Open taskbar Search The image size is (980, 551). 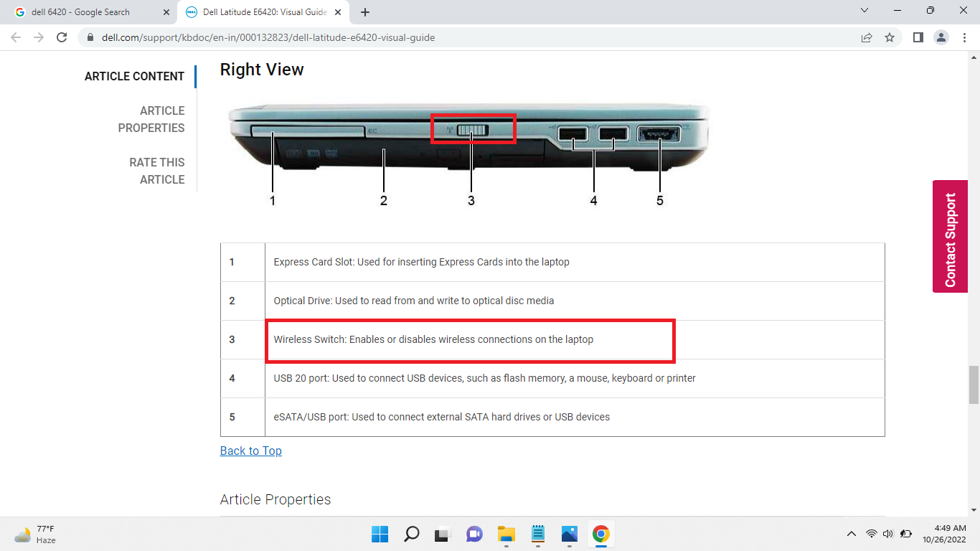click(x=411, y=534)
